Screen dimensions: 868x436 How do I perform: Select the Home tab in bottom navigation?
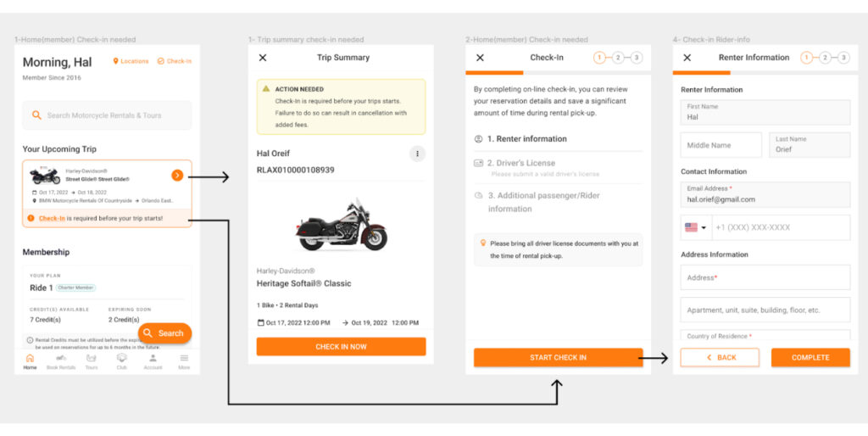(30, 361)
